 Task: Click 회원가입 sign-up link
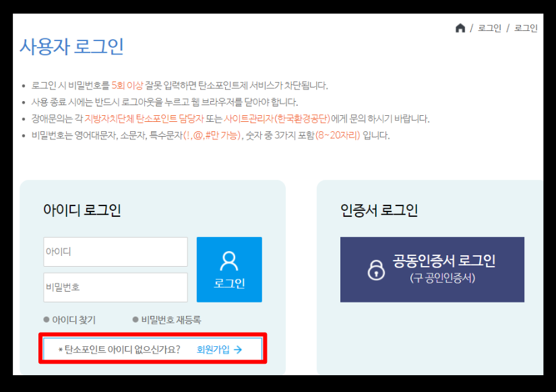pos(219,350)
